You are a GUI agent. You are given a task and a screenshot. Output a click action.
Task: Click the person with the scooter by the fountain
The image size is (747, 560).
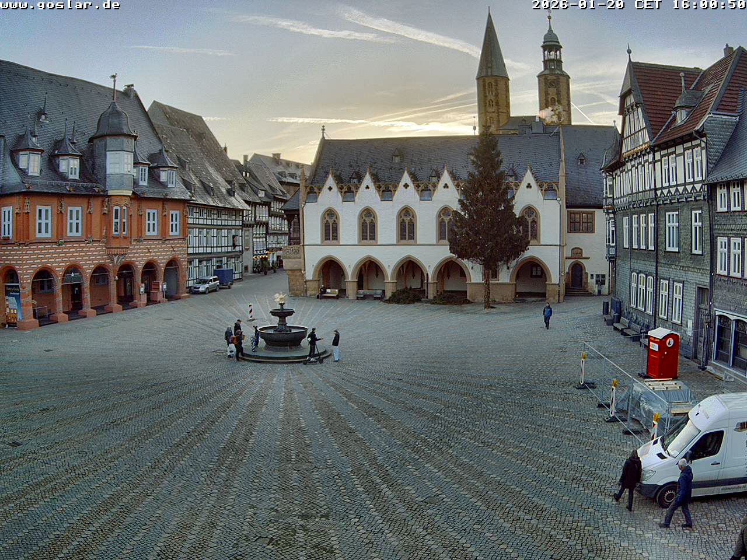[313, 344]
